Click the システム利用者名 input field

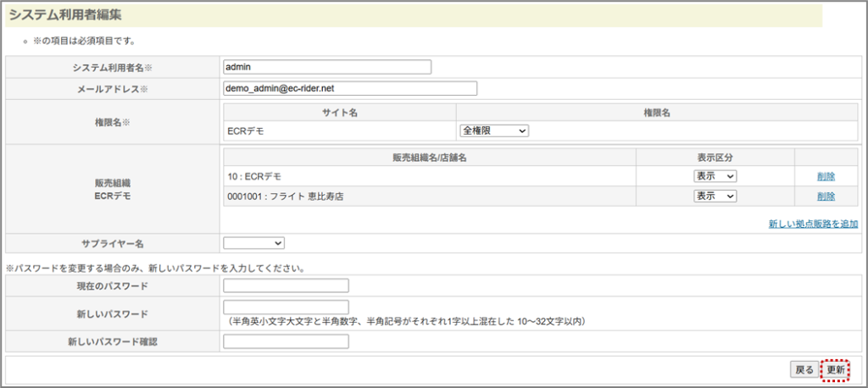[327, 67]
